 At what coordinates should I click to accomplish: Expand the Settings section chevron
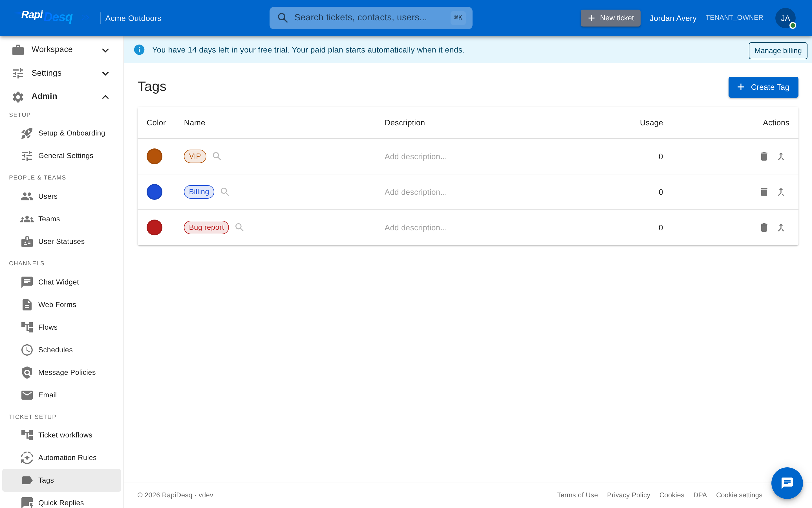click(105, 73)
